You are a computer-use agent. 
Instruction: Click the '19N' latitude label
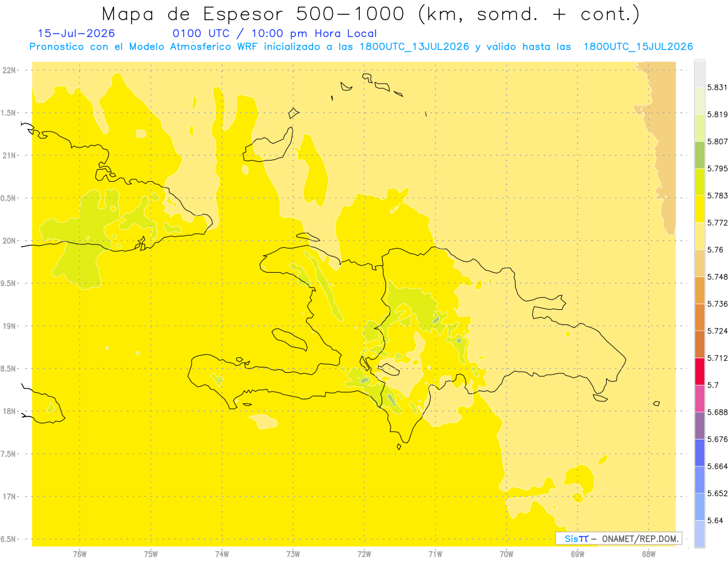[10, 326]
